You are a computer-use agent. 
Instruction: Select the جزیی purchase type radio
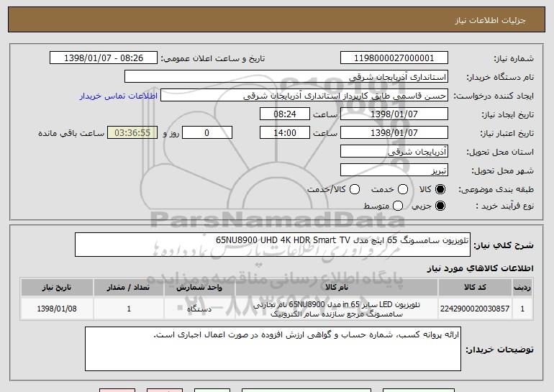coord(440,206)
